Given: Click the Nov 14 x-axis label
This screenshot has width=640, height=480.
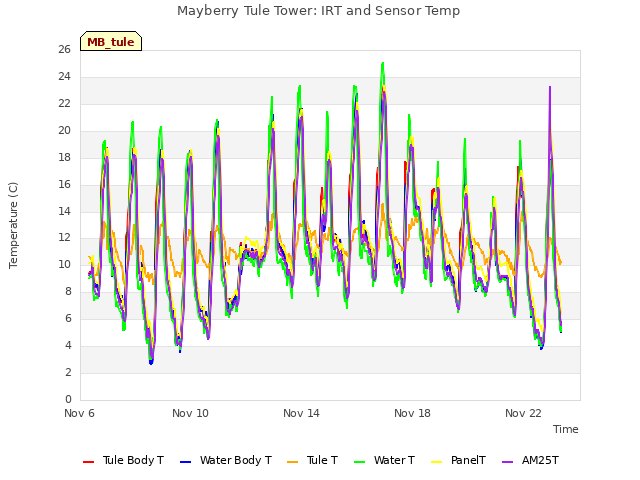Looking at the screenshot, I should (x=301, y=413).
